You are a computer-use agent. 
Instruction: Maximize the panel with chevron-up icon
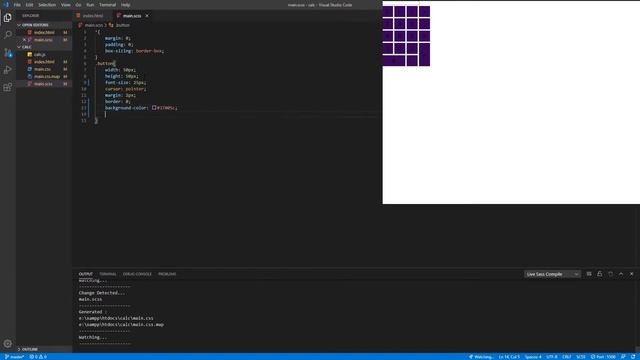[x=621, y=274]
